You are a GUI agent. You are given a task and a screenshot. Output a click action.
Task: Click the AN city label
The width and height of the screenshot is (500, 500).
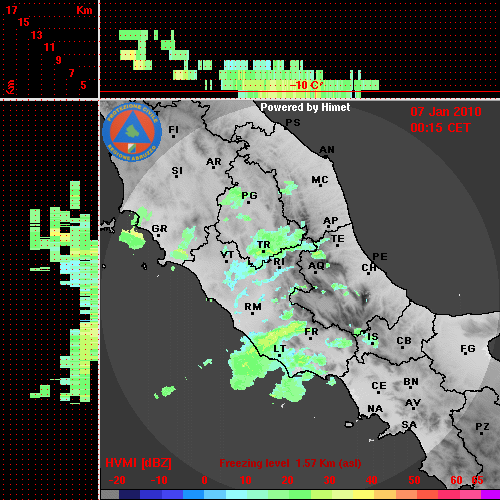point(327,150)
